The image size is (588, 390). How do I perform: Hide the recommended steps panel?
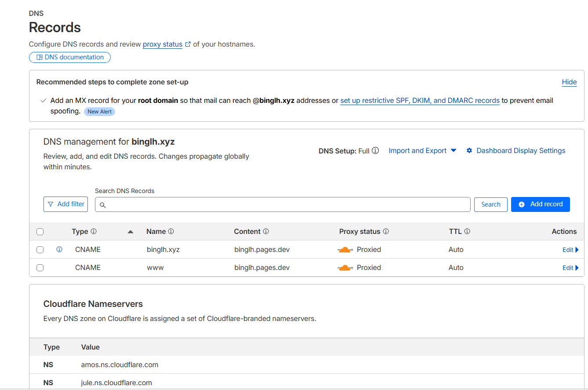569,82
